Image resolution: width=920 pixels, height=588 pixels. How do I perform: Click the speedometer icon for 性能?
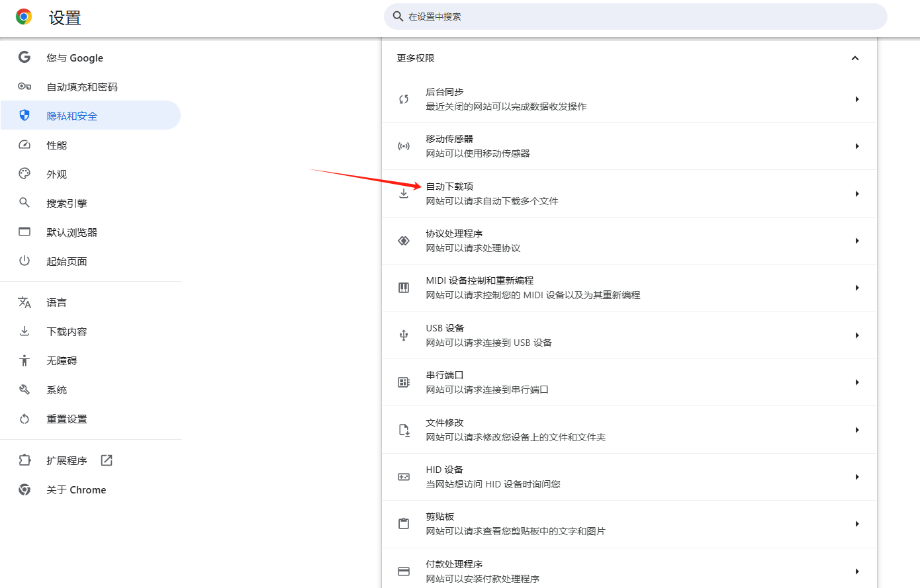coord(24,145)
